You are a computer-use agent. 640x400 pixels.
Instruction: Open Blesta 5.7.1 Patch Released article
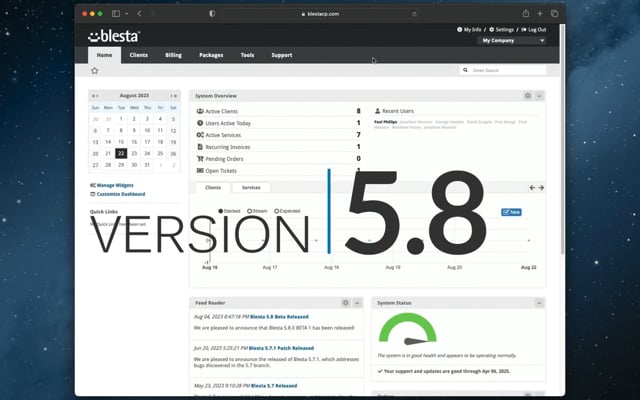pos(281,348)
